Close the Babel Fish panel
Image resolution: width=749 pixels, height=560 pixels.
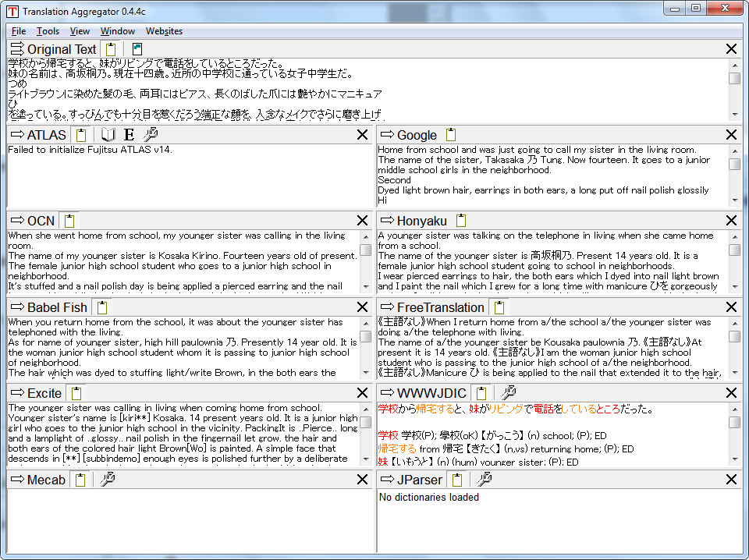point(362,307)
